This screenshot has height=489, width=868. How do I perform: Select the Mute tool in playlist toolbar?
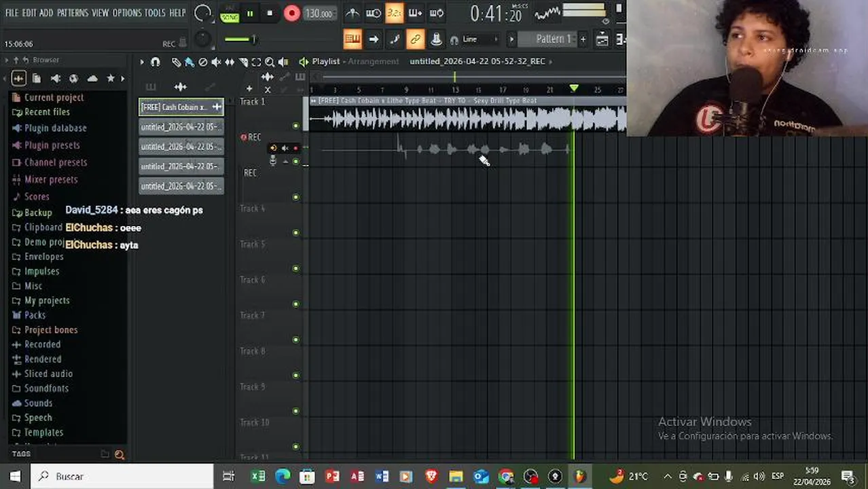tap(216, 62)
